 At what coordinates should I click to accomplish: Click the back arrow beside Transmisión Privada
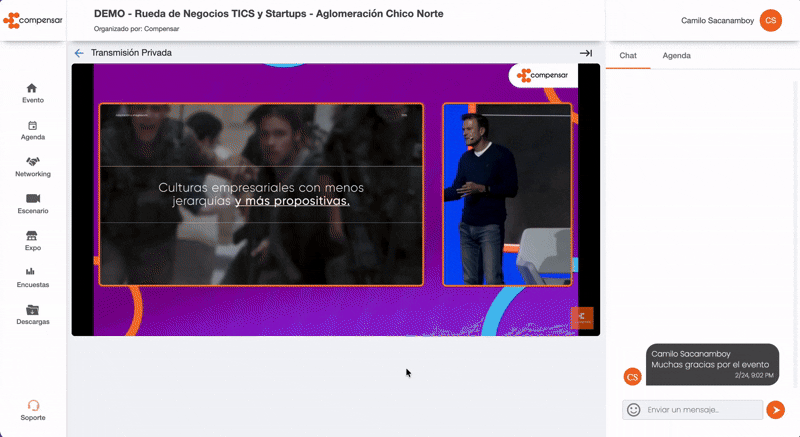pos(79,53)
